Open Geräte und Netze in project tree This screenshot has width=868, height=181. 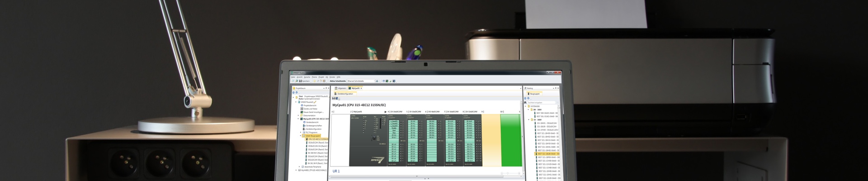(x=310, y=109)
